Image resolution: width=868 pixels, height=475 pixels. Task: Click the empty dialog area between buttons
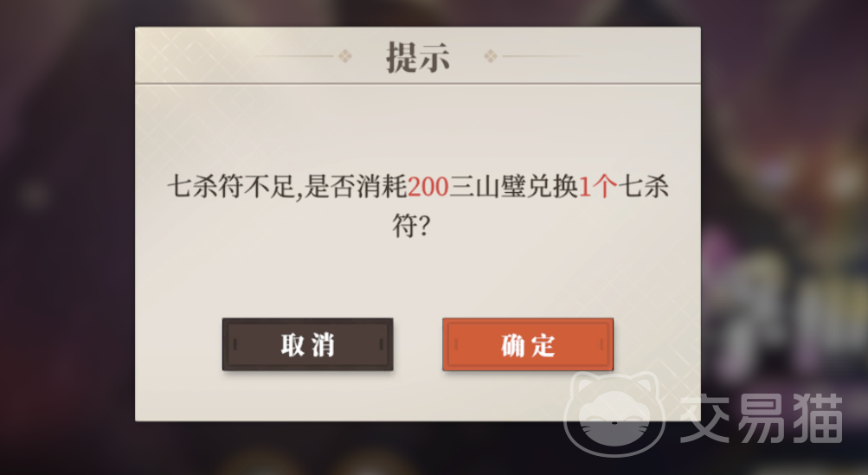click(x=418, y=344)
